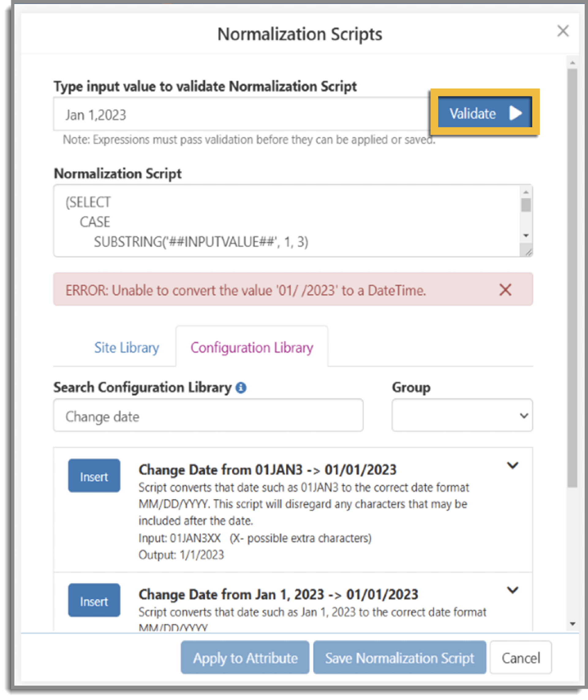Screen dimensions: 588x700
Task: Click script textarea scroll up arrow
Action: pyautogui.click(x=526, y=192)
